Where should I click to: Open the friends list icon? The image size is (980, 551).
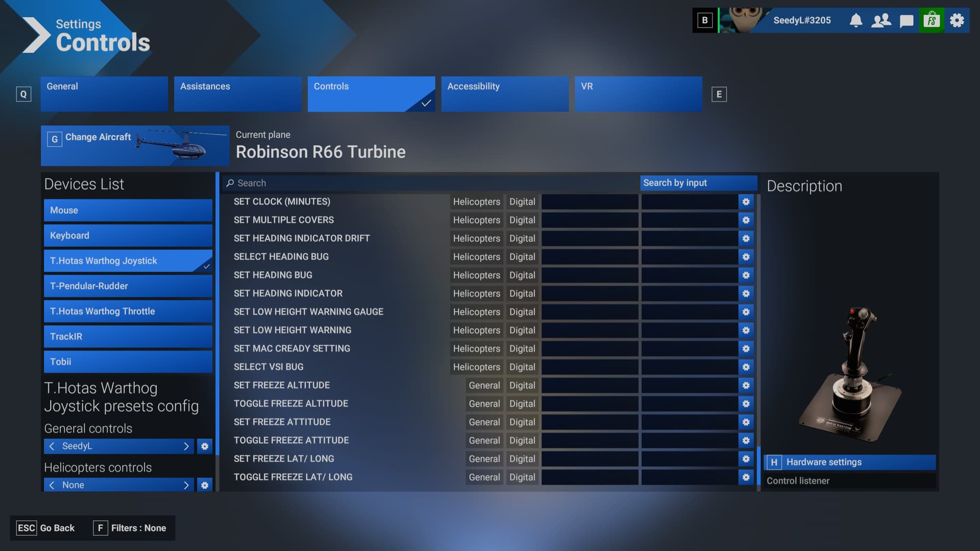881,20
